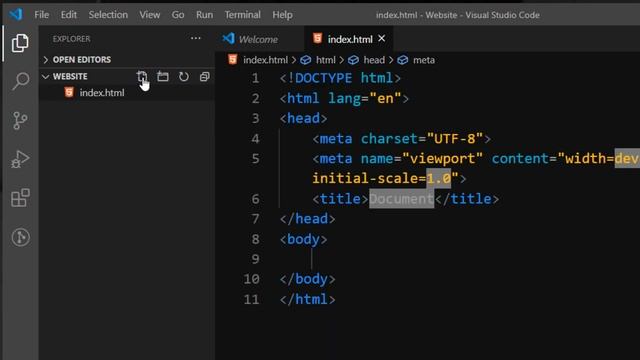The height and width of the screenshot is (360, 640).
Task: Click the DOCTYPE html line of code
Action: click(340, 78)
